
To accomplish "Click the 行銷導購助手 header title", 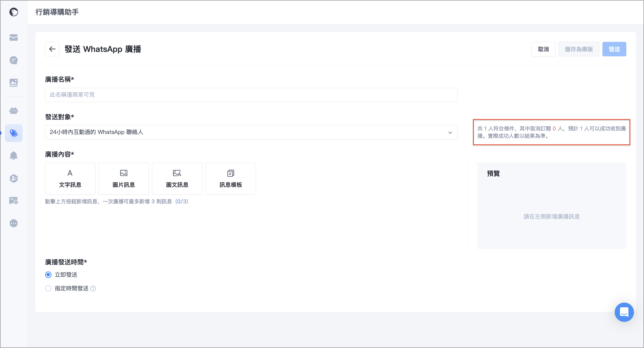I will 57,12.
